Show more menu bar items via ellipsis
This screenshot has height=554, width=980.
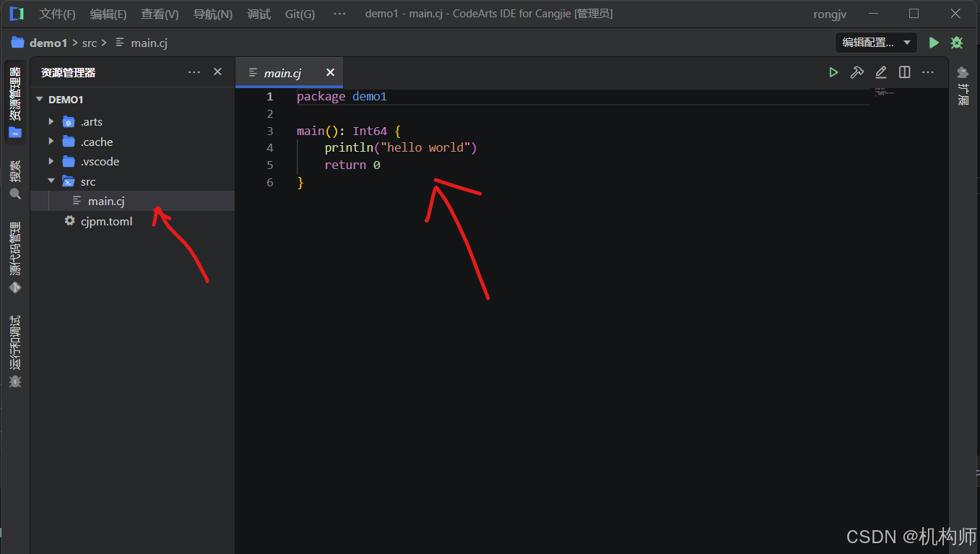[x=339, y=14]
